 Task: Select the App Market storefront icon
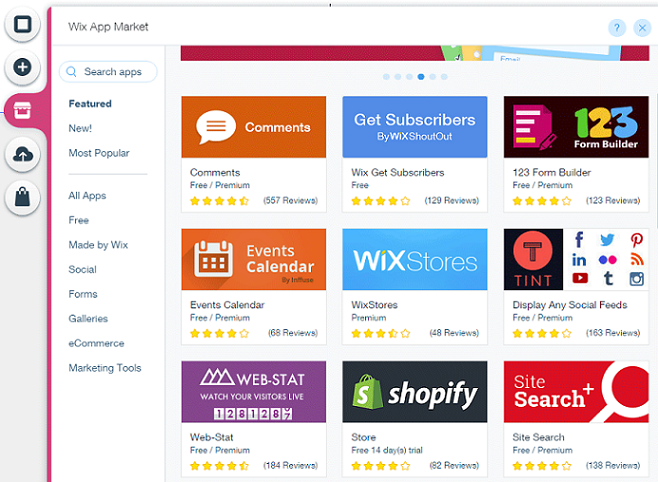pos(22,110)
